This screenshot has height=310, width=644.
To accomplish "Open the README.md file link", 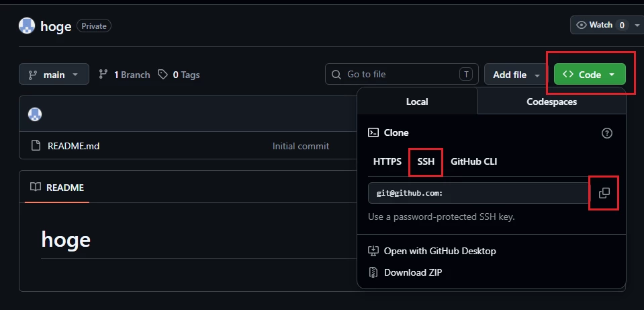I will [73, 145].
